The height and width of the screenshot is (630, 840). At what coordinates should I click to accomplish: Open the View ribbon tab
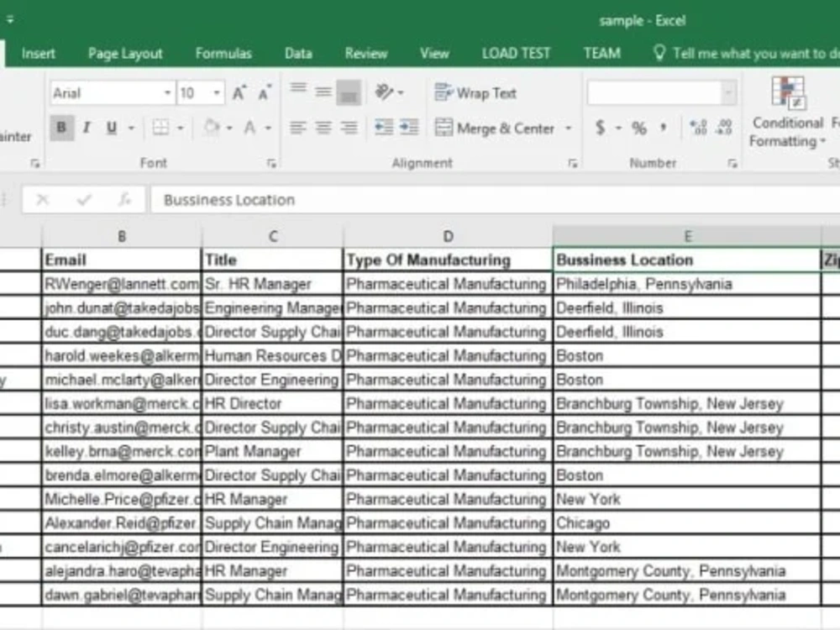pyautogui.click(x=434, y=53)
